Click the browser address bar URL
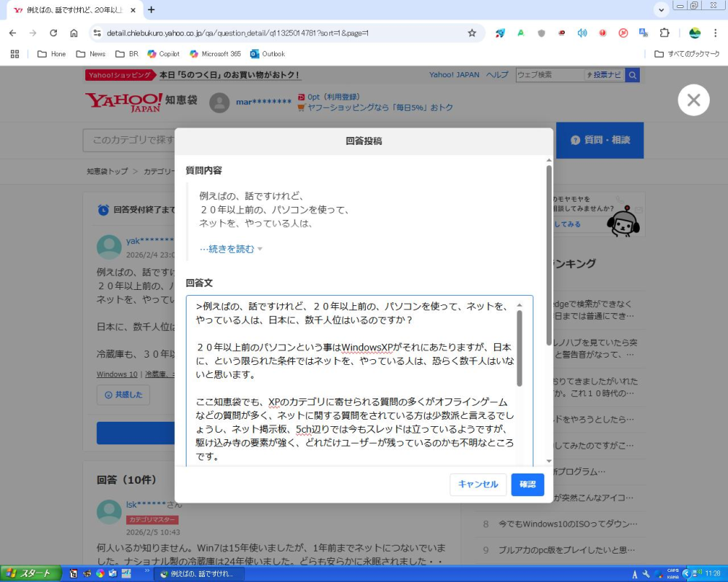 [238, 33]
